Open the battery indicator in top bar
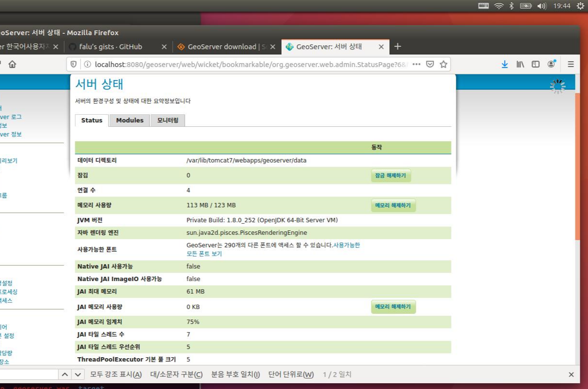 click(526, 6)
